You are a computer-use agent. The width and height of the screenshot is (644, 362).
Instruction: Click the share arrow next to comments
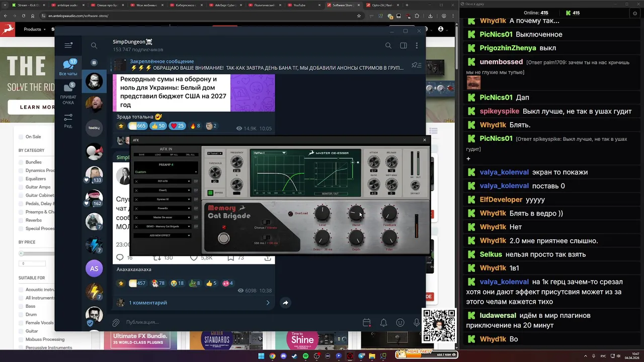coord(285,303)
